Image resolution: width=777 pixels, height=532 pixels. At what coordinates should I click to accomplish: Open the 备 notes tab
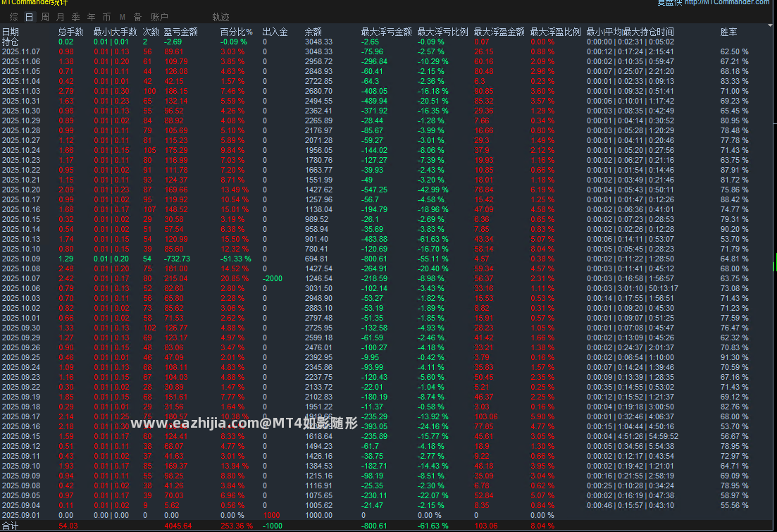(138, 18)
